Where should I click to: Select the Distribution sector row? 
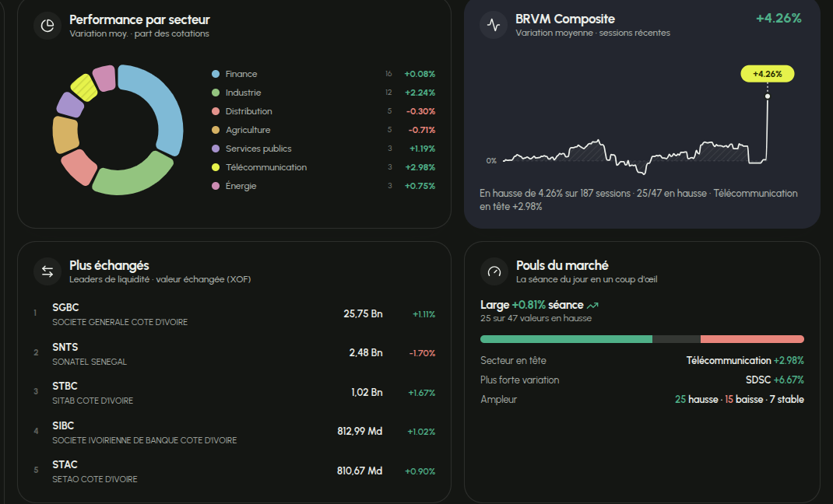point(323,111)
